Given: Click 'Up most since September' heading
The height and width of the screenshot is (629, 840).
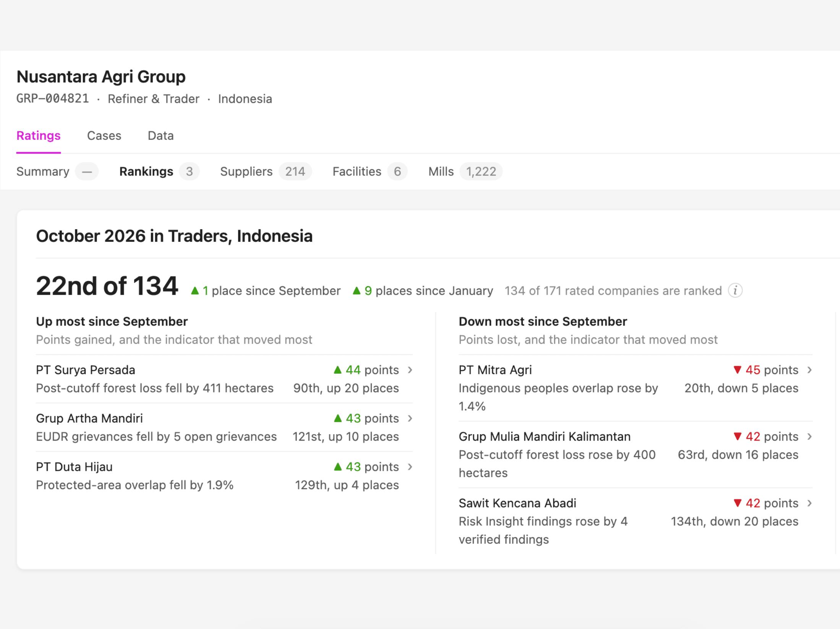Looking at the screenshot, I should coord(112,321).
